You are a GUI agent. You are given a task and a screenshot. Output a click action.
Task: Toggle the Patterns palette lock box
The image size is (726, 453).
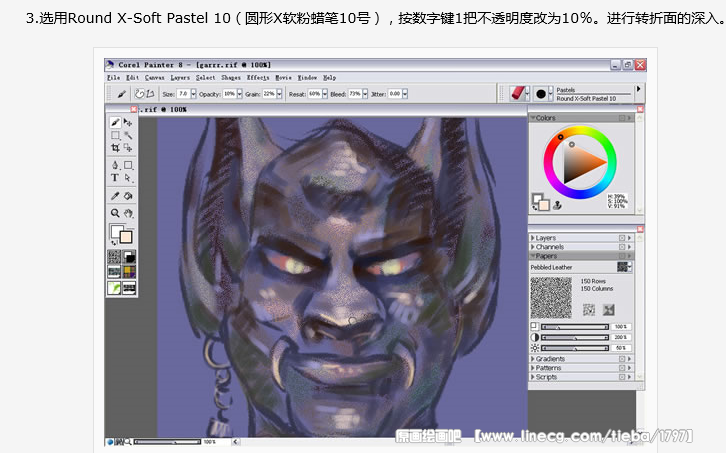622,368
